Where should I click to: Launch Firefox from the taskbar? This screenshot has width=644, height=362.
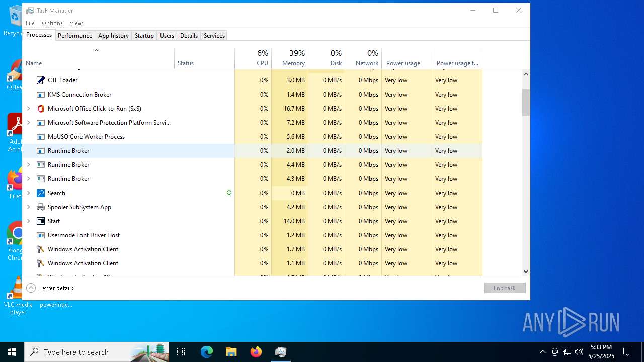[x=256, y=352]
